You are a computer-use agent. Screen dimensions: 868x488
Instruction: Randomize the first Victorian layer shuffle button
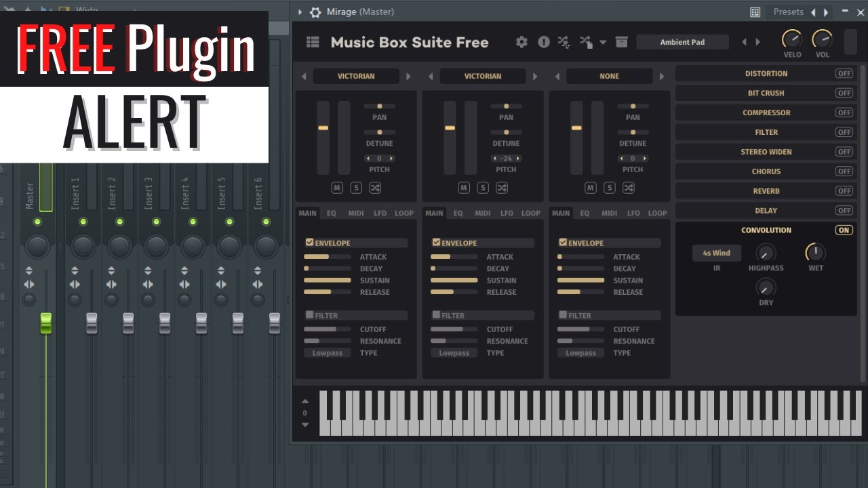(x=375, y=188)
